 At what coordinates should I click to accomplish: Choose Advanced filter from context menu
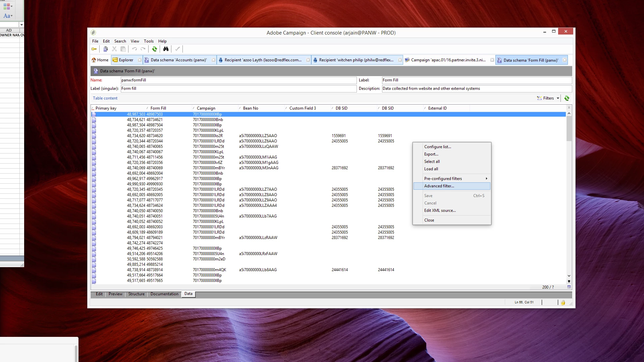tap(439, 186)
